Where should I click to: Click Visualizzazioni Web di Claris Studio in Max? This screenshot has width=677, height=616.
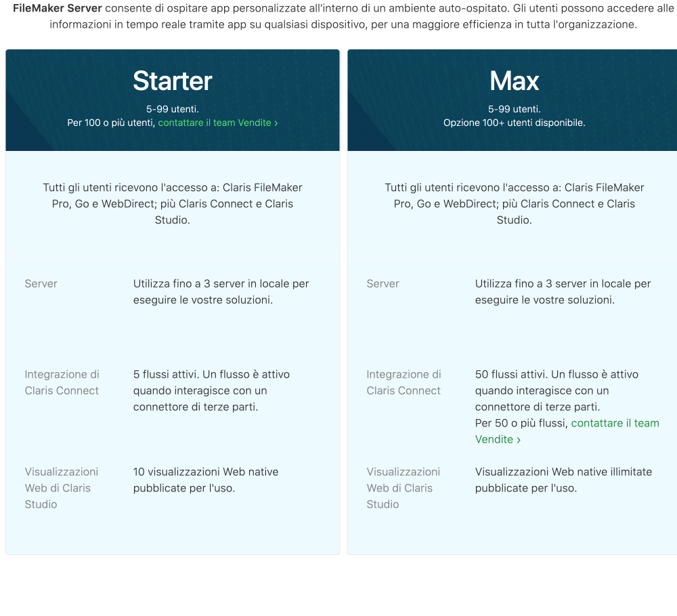pos(403,488)
